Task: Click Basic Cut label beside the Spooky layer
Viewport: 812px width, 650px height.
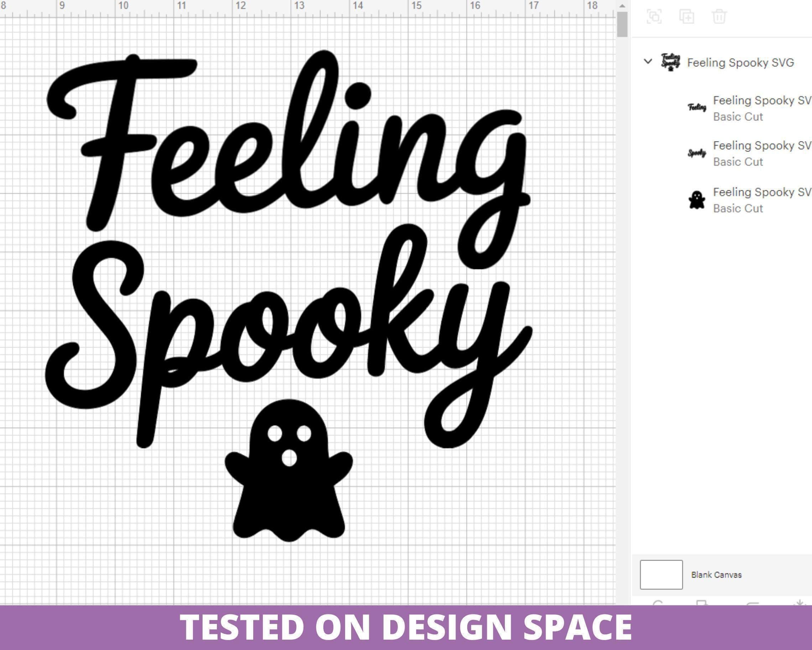Action: pos(738,162)
